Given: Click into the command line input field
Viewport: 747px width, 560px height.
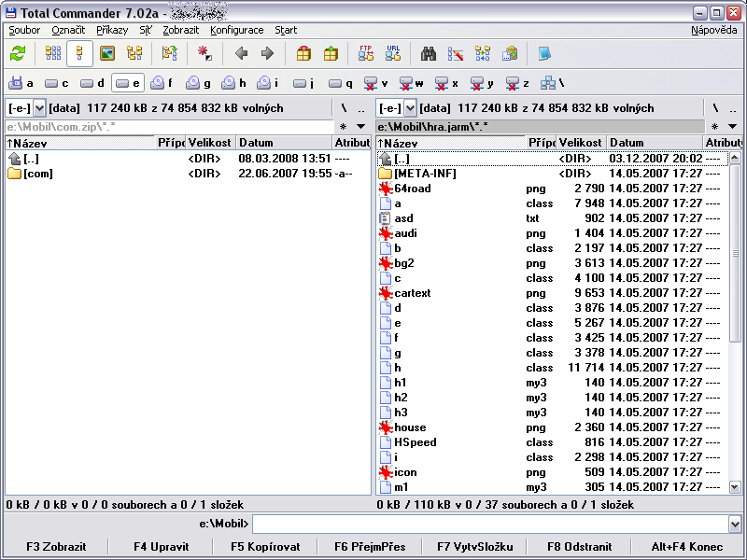Looking at the screenshot, I should (490, 525).
